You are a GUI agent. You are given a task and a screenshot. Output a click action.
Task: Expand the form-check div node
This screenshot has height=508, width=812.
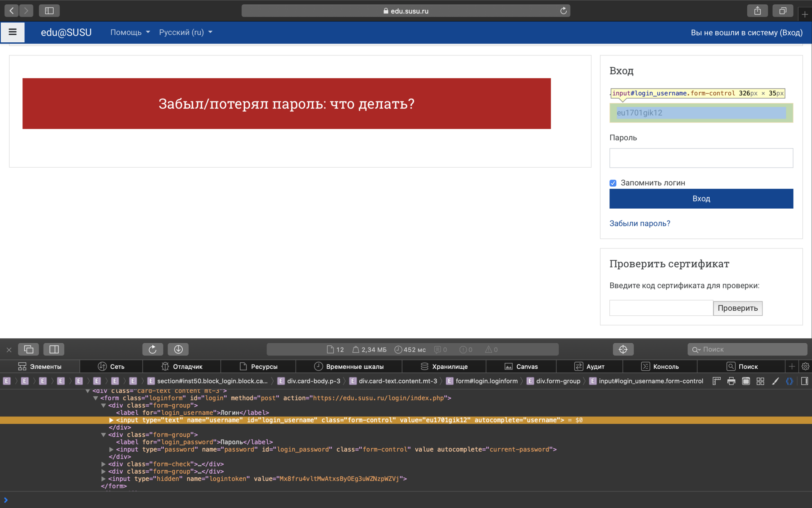(103, 464)
